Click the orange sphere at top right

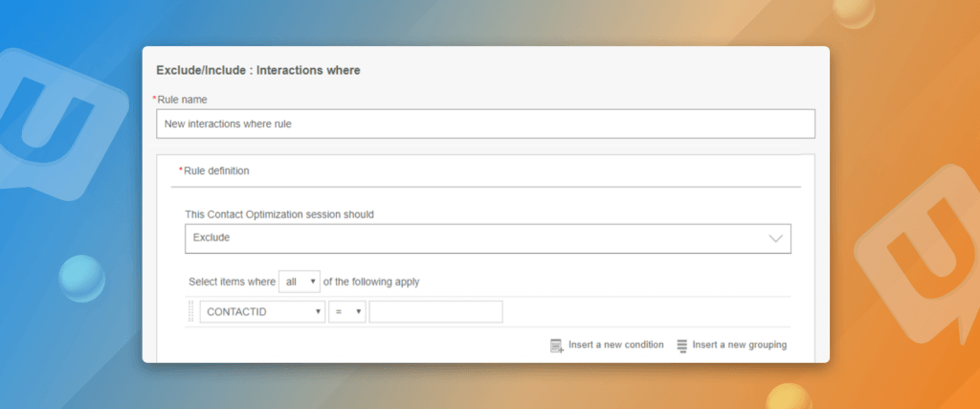pyautogui.click(x=854, y=11)
